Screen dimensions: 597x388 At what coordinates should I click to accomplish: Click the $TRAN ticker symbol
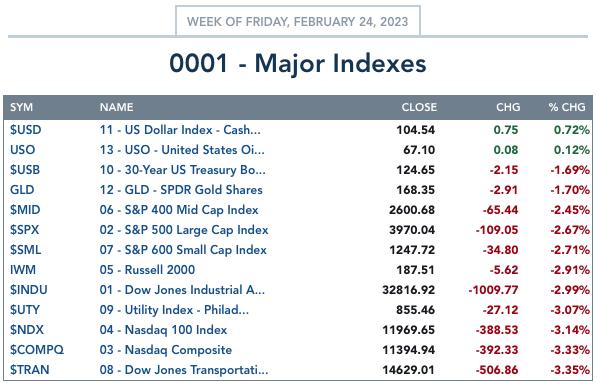[29, 370]
